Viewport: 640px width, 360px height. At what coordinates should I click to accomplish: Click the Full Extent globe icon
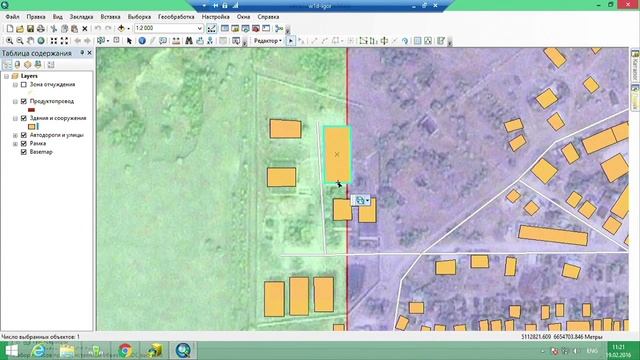pyautogui.click(x=41, y=41)
